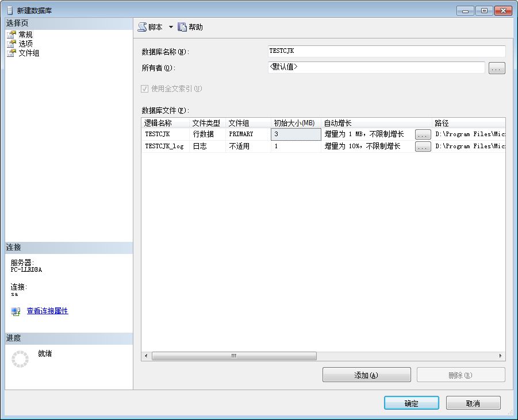518x420 pixels.
Task: Click the 不适用 filegroup cell
Action: 248,146
